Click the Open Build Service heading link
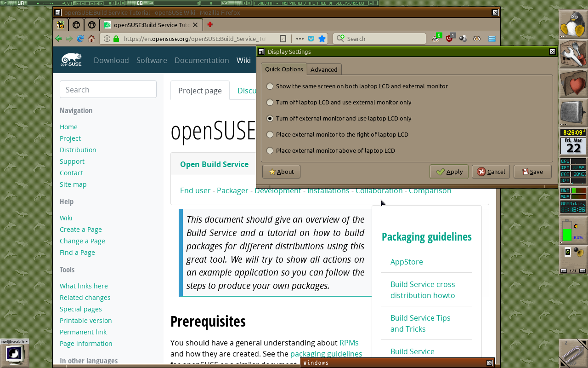Viewport: 588px width, 368px height. pos(214,164)
